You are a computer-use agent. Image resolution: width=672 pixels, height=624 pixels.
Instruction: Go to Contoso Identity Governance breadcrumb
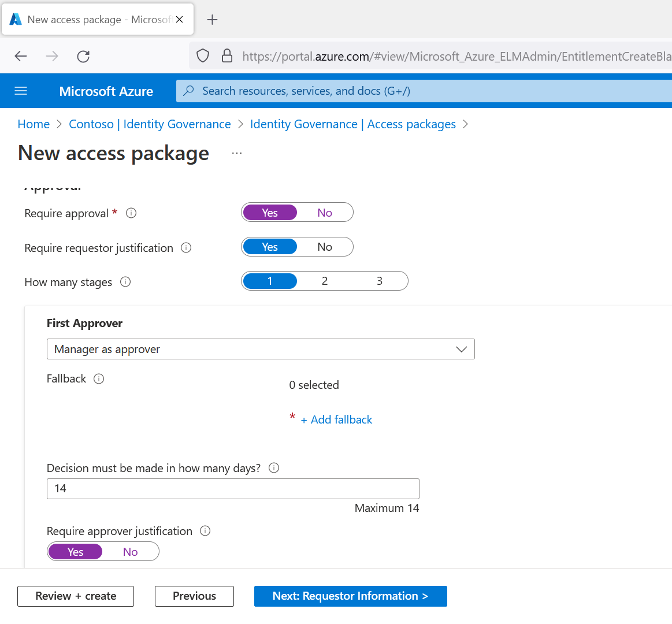[x=150, y=124]
